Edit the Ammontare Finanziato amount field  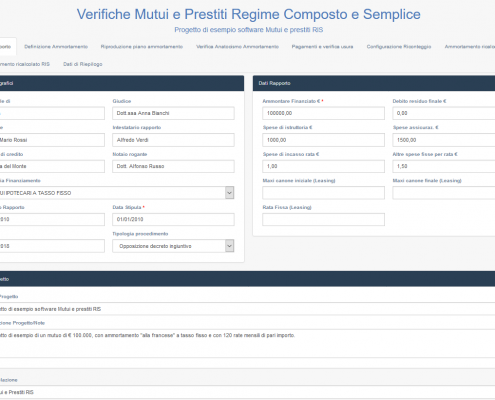(323, 113)
